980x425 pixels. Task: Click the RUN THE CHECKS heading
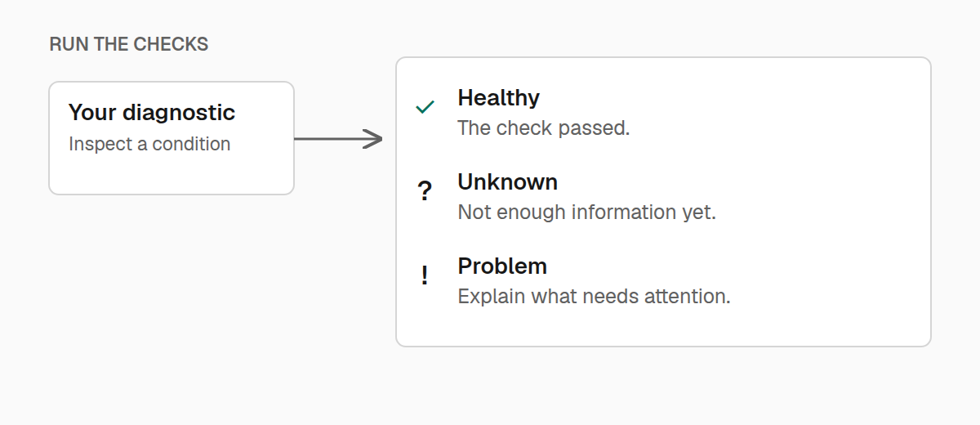tap(129, 44)
